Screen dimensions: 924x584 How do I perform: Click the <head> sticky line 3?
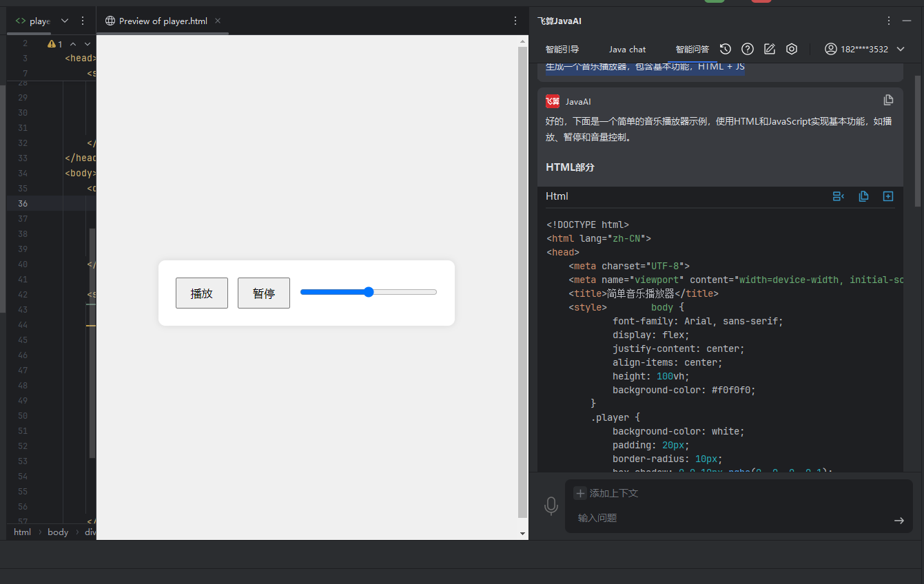80,59
